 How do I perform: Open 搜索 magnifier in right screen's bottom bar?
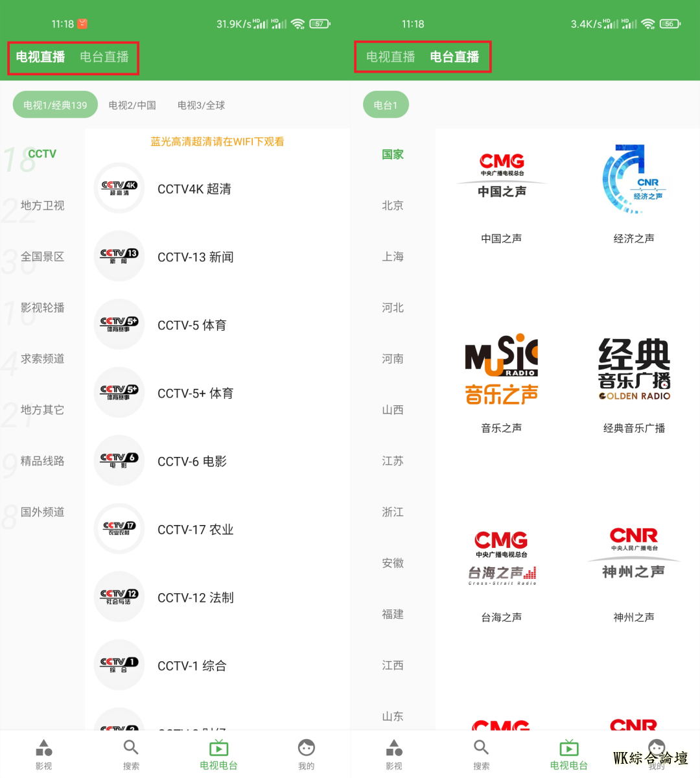481,748
